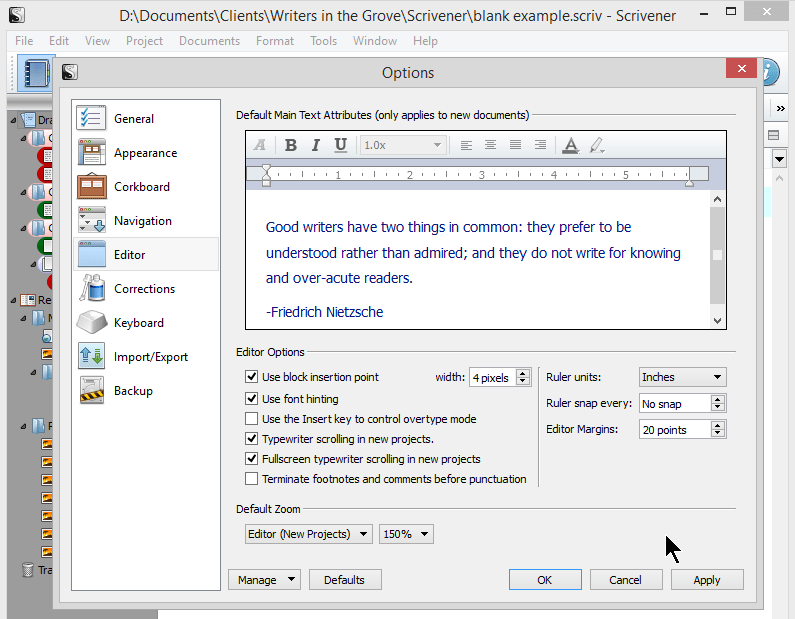This screenshot has width=795, height=619.
Task: Open the Window menu
Action: (x=375, y=41)
